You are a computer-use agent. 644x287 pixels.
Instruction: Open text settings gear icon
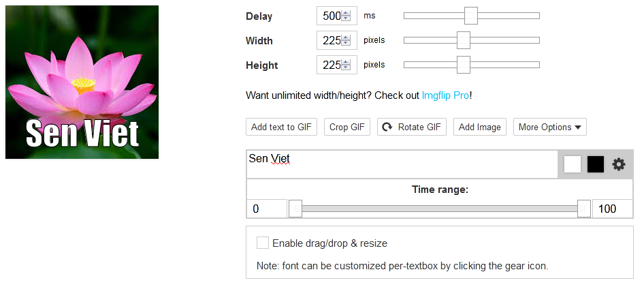[619, 164]
